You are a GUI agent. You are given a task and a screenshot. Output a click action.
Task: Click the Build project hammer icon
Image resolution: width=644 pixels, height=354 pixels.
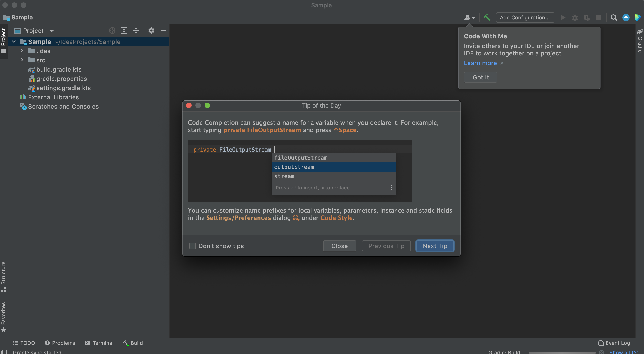pyautogui.click(x=487, y=18)
